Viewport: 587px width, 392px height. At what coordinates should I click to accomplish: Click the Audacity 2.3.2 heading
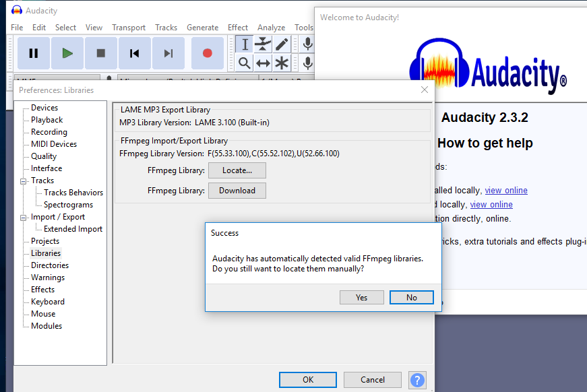tap(485, 117)
